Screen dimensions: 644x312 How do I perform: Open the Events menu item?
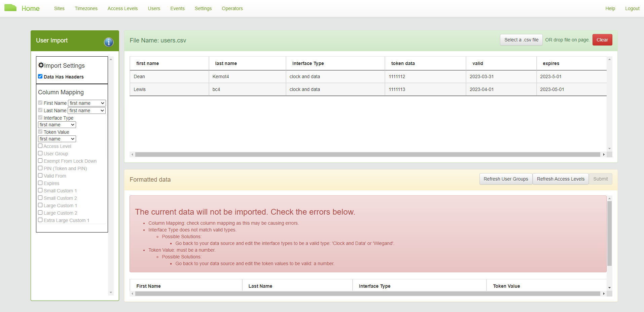[x=177, y=8]
